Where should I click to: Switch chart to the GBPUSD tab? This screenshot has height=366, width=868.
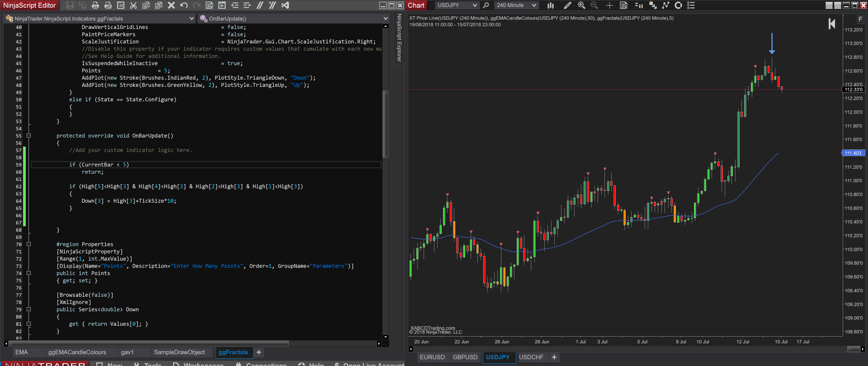465,357
